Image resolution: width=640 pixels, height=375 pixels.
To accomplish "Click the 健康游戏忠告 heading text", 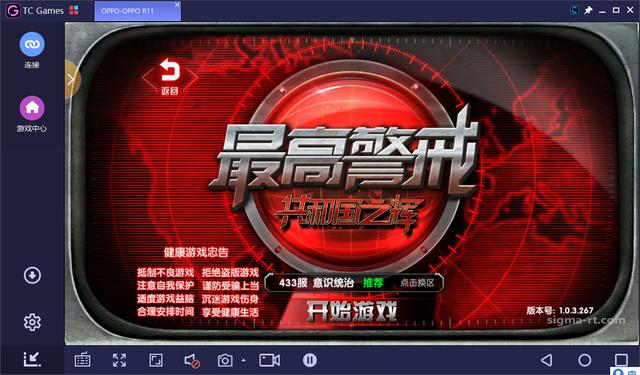I will click(196, 253).
